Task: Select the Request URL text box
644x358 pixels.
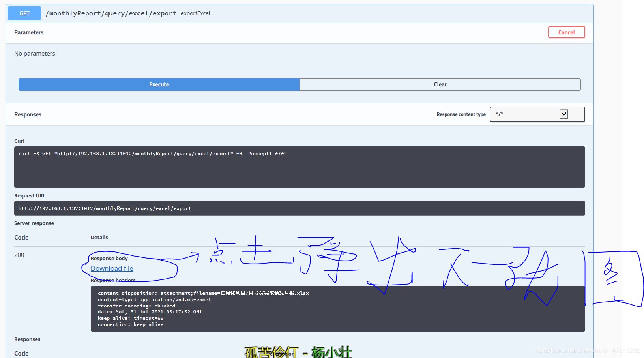Action: [x=300, y=208]
